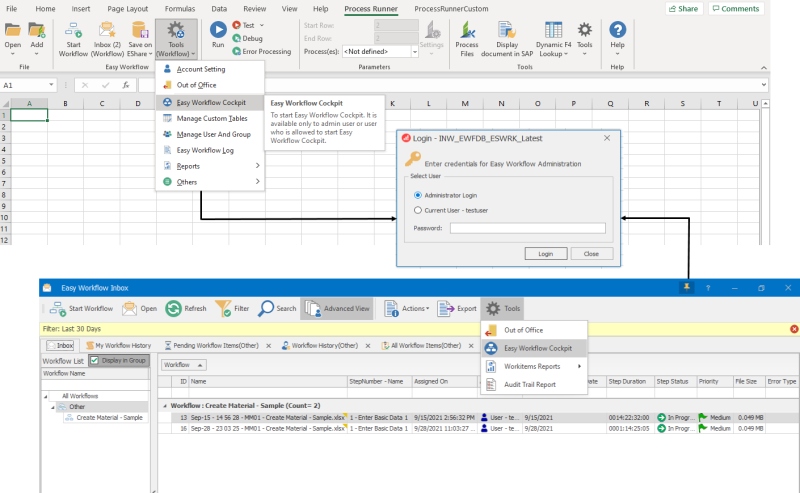Click the Password input field

[527, 228]
